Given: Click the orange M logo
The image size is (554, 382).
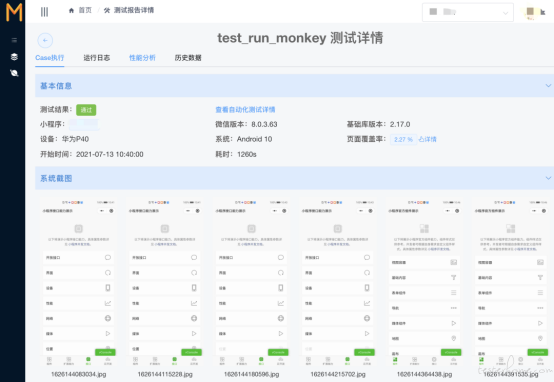Looking at the screenshot, I should pyautogui.click(x=14, y=12).
